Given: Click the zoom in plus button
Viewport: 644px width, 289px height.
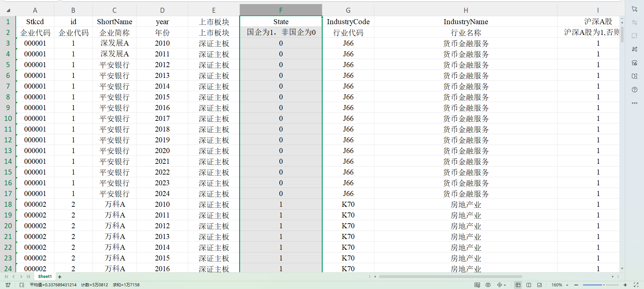Looking at the screenshot, I should point(625,285).
